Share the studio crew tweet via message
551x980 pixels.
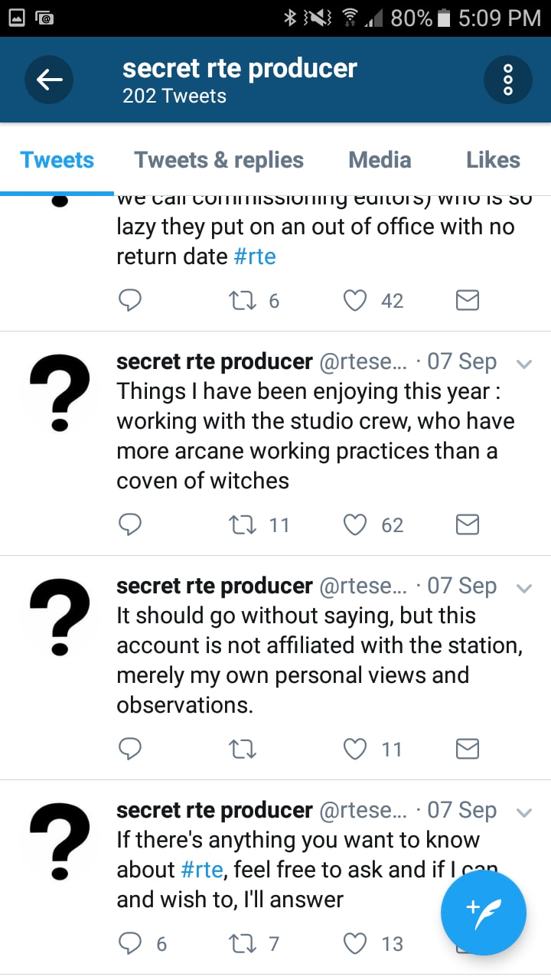point(468,524)
